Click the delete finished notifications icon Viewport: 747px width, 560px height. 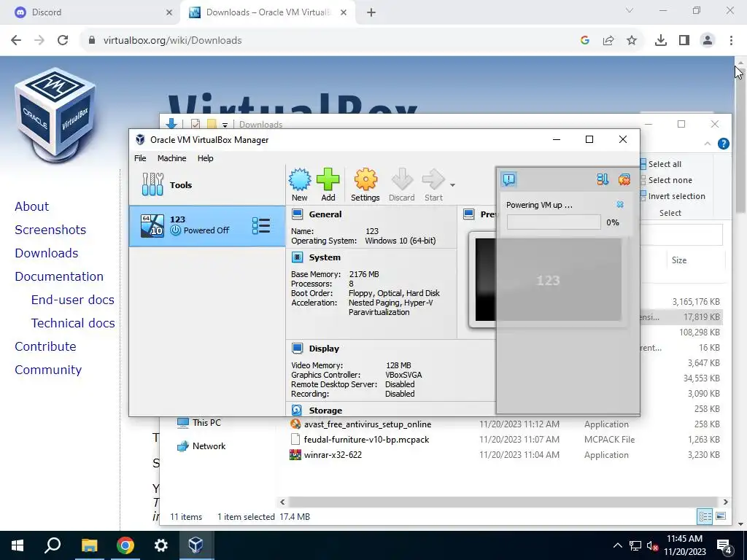[x=624, y=179]
